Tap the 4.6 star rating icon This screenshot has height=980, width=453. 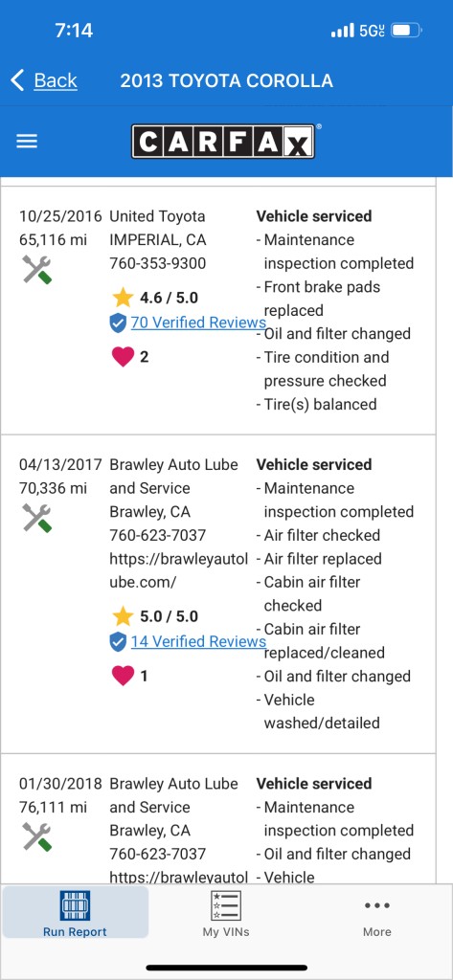(123, 298)
